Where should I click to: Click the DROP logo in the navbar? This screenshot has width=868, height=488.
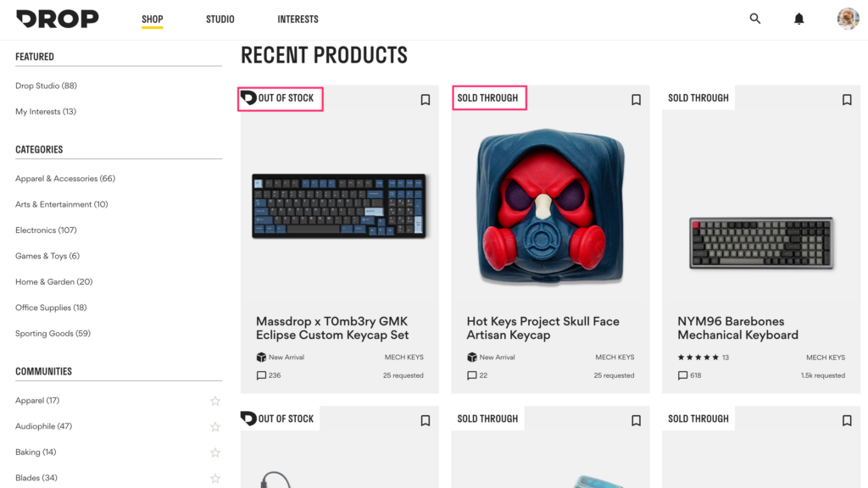pos(57,18)
